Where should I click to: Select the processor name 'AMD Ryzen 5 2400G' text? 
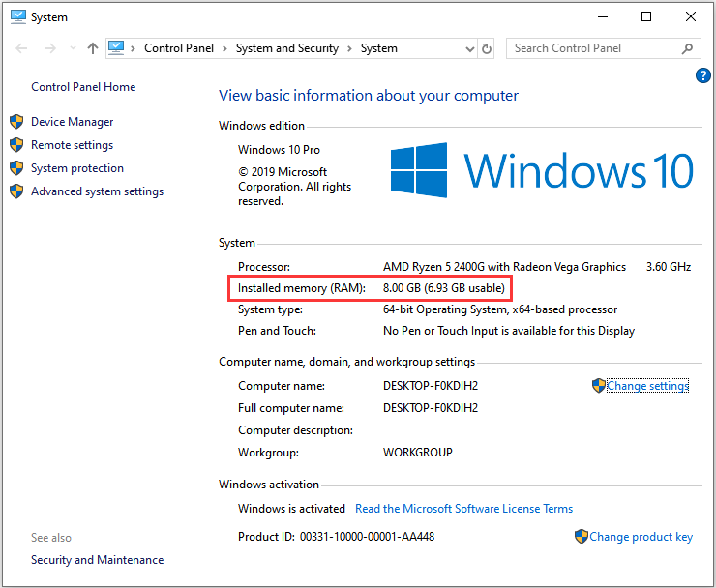click(x=433, y=267)
